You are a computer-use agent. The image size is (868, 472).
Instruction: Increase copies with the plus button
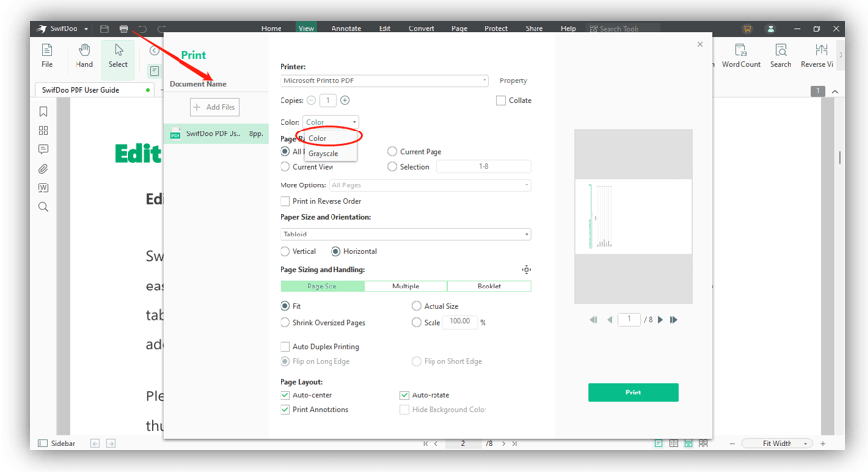[345, 100]
